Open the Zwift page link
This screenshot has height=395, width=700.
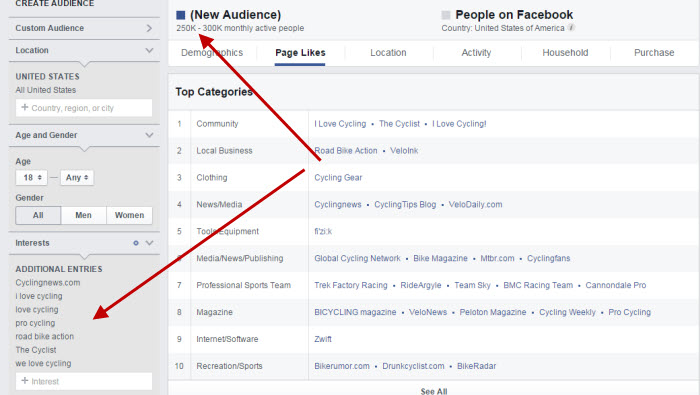click(x=323, y=339)
